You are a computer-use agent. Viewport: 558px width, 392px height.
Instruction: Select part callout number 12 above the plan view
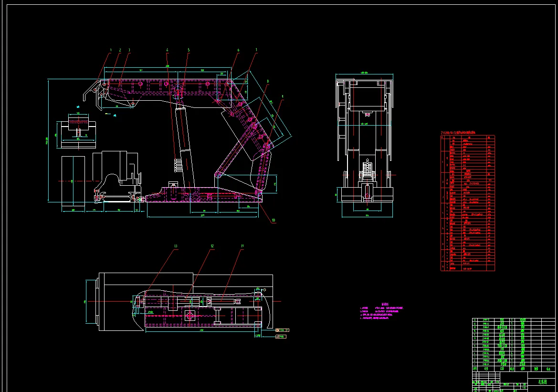click(212, 246)
